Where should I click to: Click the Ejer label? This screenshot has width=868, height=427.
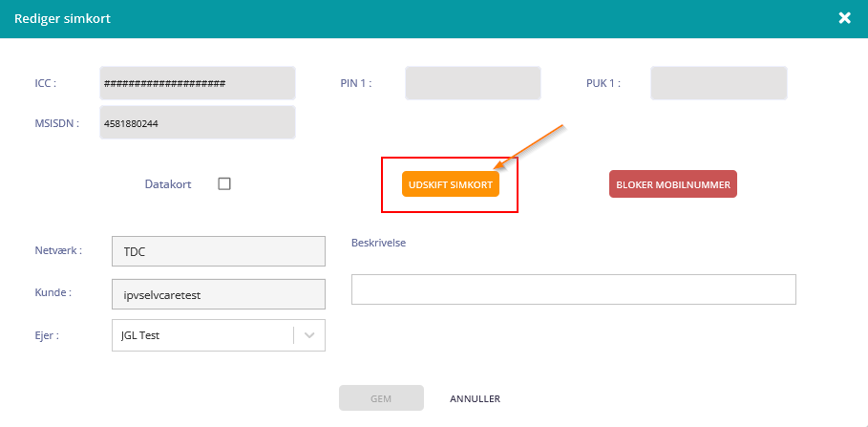46,335
